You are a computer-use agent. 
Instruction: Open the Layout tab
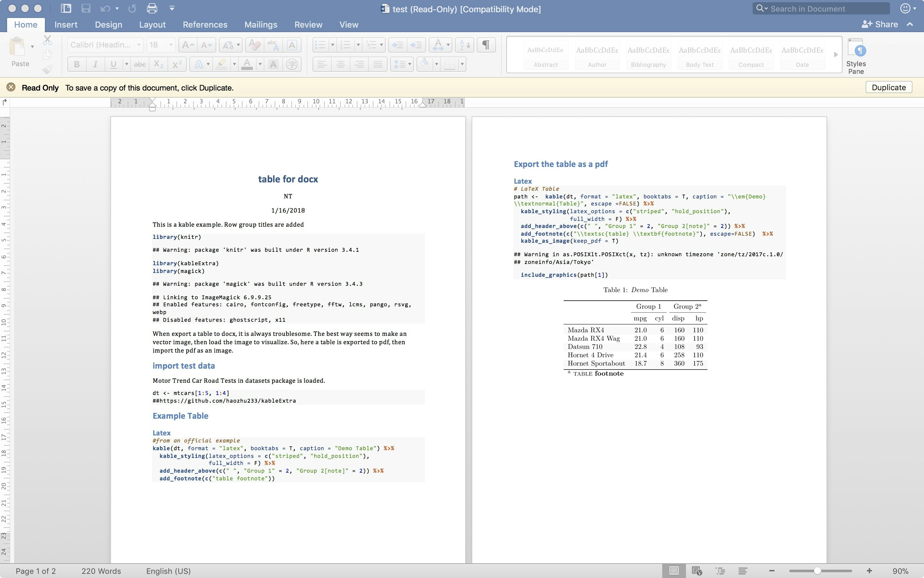point(152,24)
